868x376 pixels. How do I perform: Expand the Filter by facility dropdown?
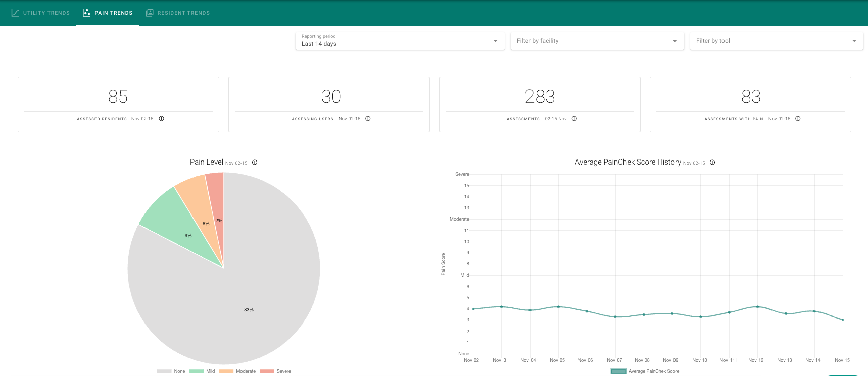tap(597, 41)
